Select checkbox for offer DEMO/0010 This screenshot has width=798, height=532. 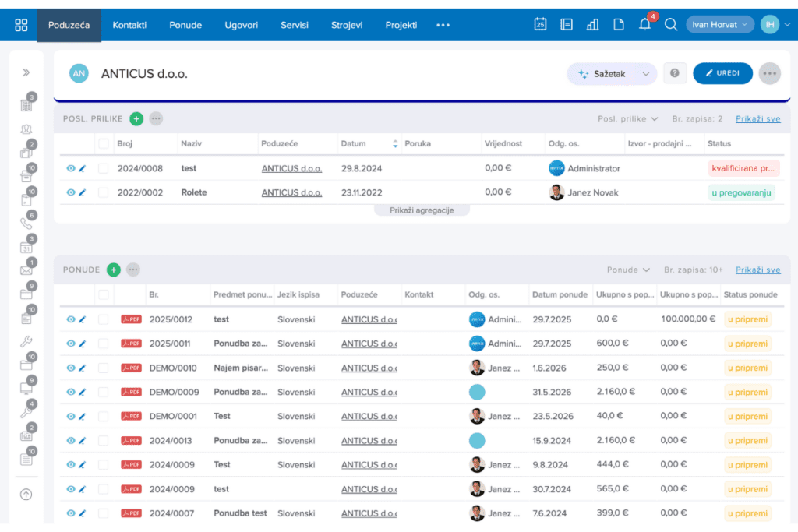(x=104, y=368)
